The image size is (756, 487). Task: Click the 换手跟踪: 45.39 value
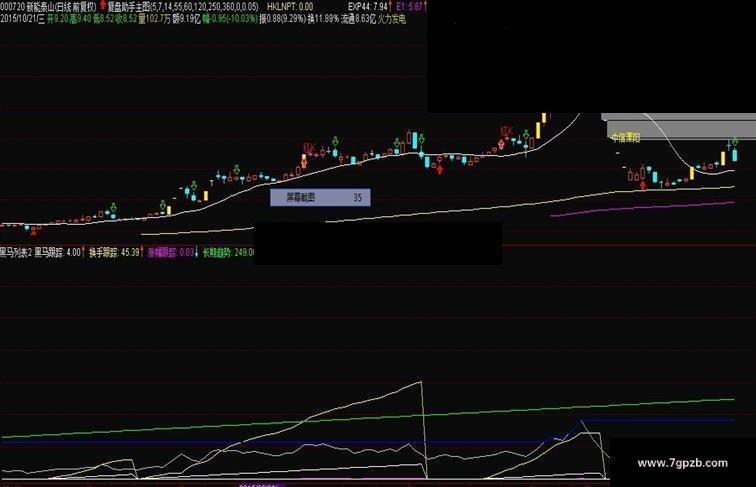click(114, 253)
